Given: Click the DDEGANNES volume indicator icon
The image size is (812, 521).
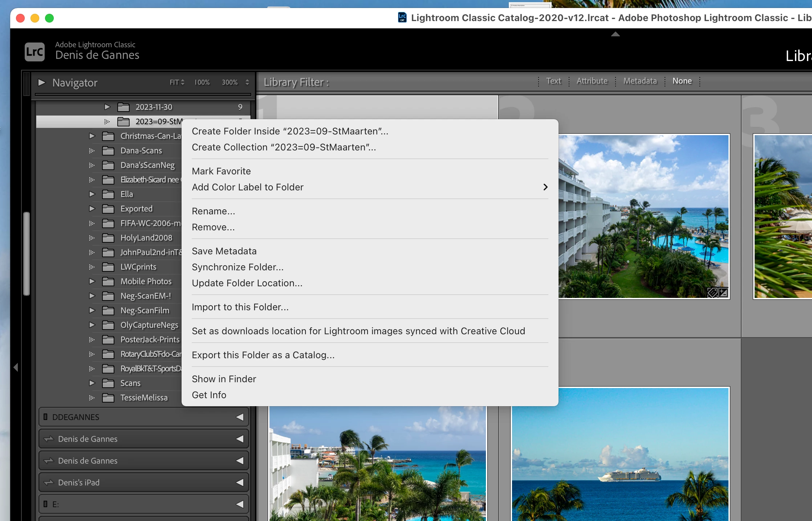Looking at the screenshot, I should pos(45,417).
